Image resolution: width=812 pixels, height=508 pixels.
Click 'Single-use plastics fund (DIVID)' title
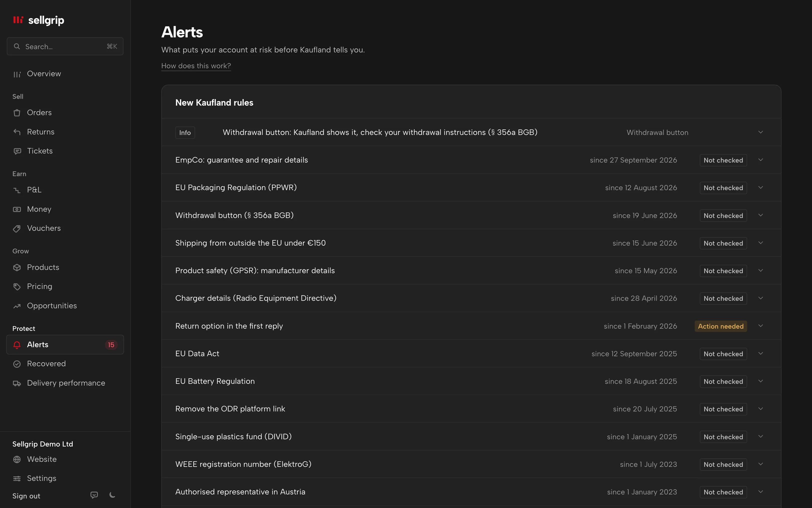pyautogui.click(x=234, y=437)
